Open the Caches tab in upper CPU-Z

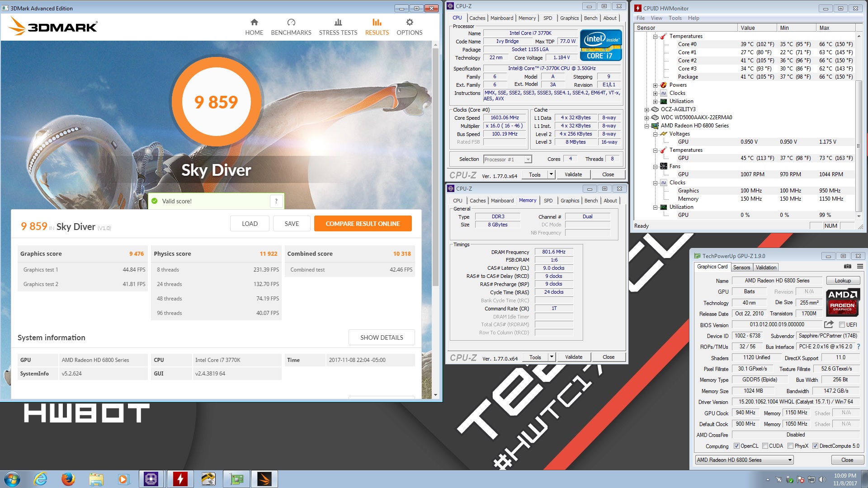pos(477,18)
